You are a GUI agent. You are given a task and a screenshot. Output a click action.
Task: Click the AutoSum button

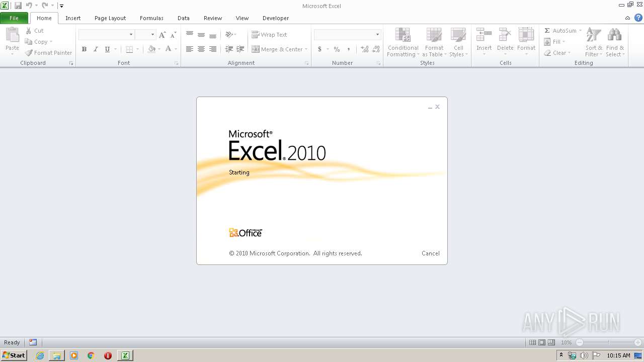pyautogui.click(x=560, y=31)
